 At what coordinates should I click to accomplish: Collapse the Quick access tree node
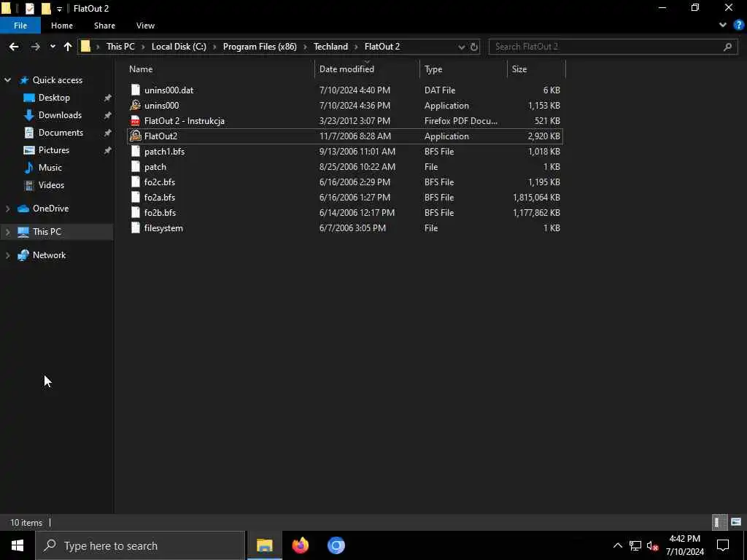click(7, 80)
